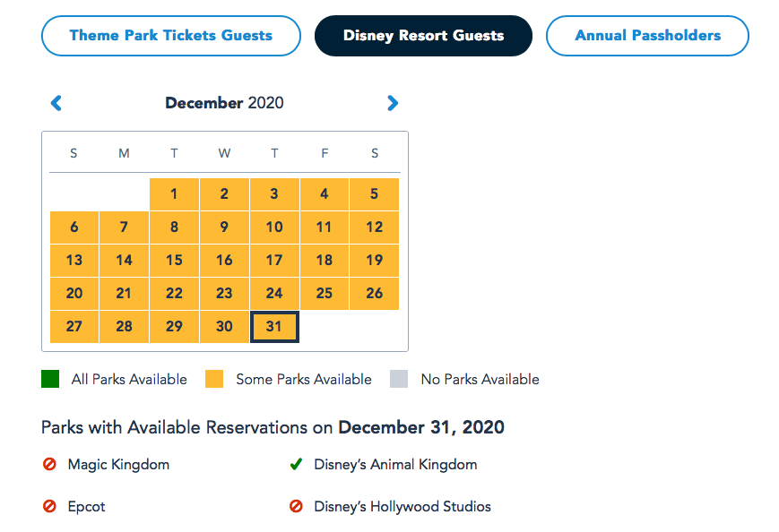Switch to Theme Park Tickets Guests tab
This screenshot has width=779, height=532.
point(170,36)
